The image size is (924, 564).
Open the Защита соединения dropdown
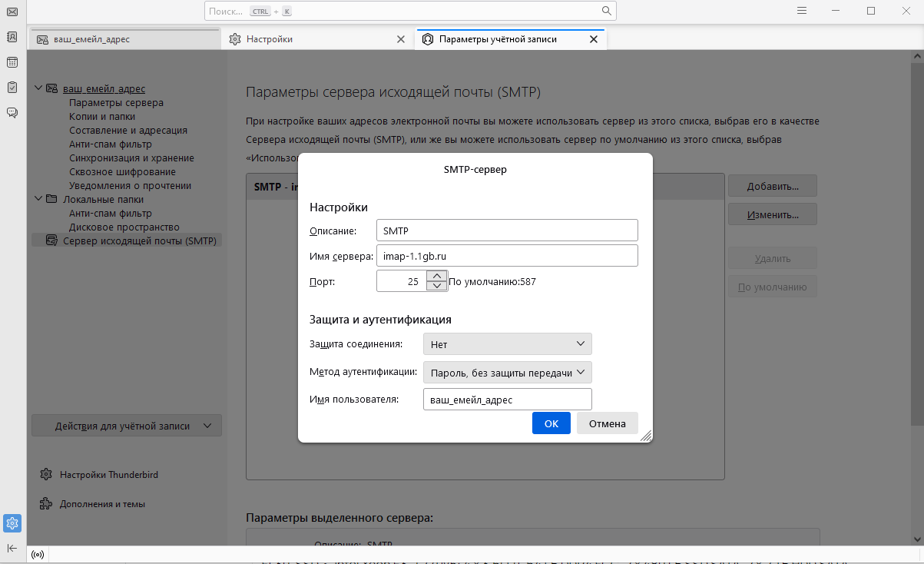click(x=507, y=344)
